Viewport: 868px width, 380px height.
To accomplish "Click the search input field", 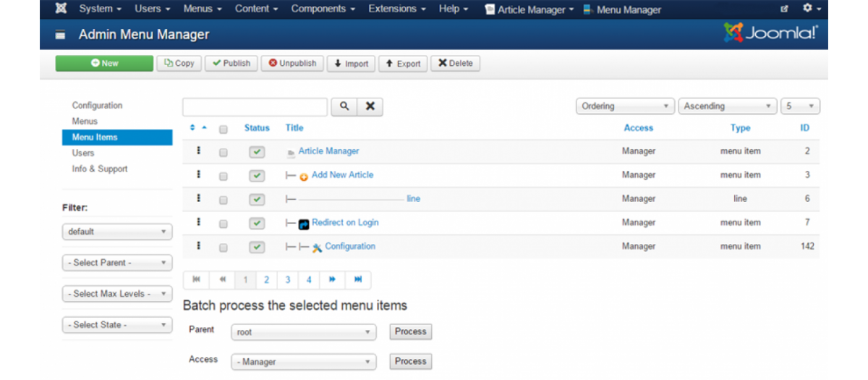I will (255, 106).
